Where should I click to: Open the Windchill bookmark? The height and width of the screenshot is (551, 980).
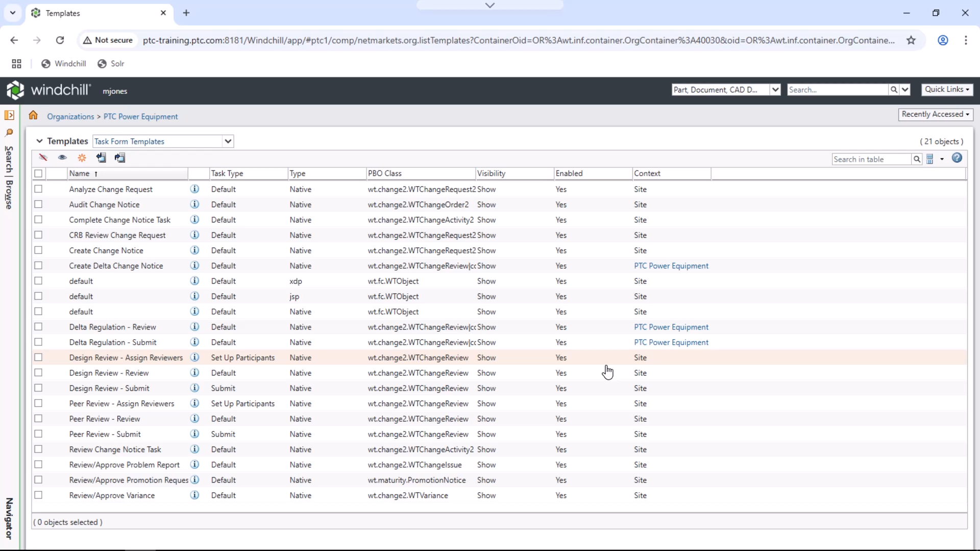tap(64, 64)
